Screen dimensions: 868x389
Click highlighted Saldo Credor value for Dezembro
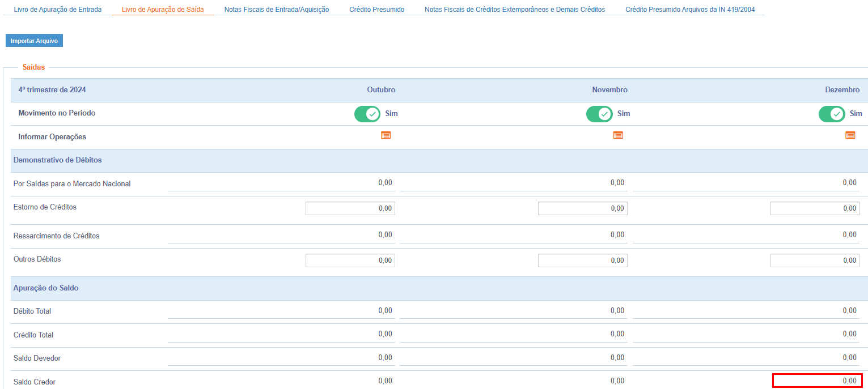pos(817,381)
